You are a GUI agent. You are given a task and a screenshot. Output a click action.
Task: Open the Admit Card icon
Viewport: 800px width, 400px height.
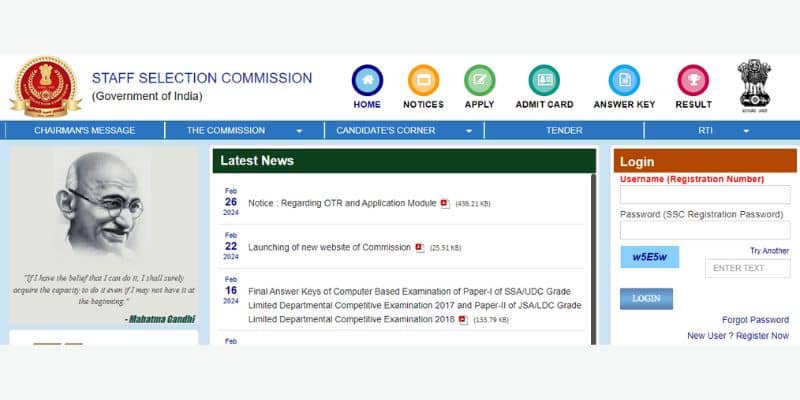(544, 81)
